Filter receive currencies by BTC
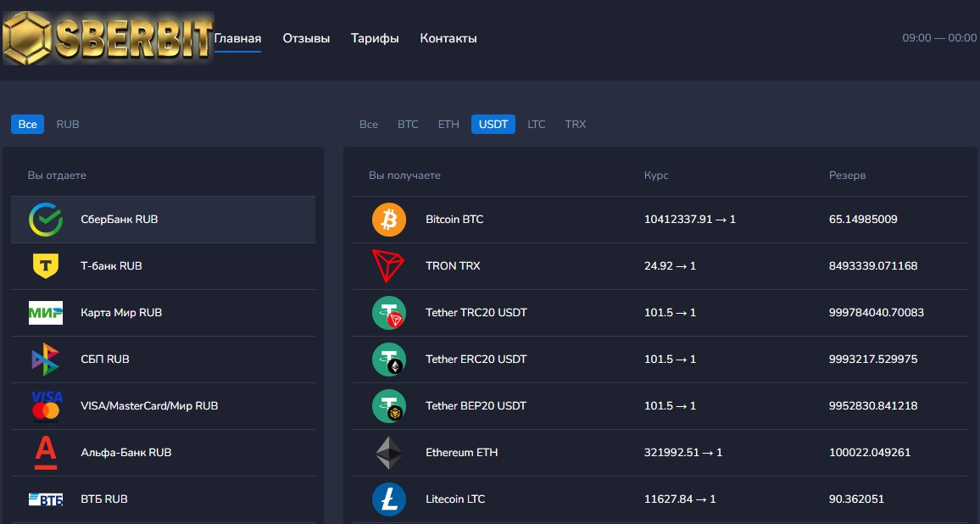The image size is (980, 524). [x=408, y=125]
